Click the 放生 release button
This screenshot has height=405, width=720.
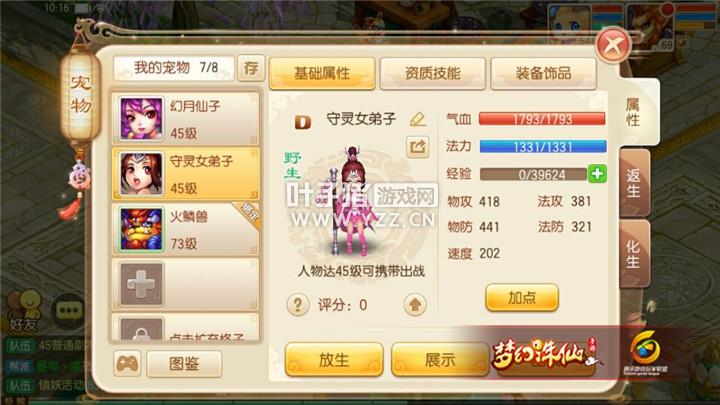(x=334, y=360)
